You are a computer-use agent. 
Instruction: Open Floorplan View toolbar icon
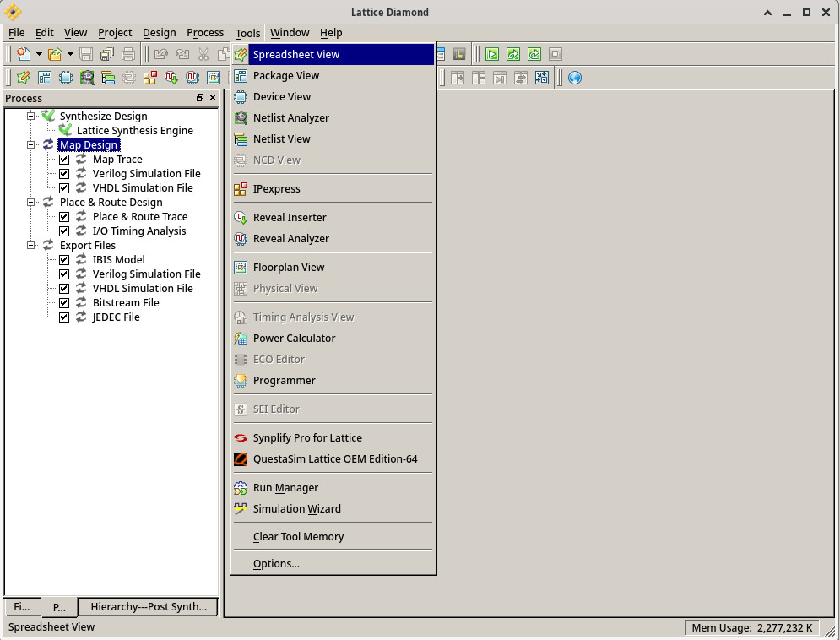214,78
